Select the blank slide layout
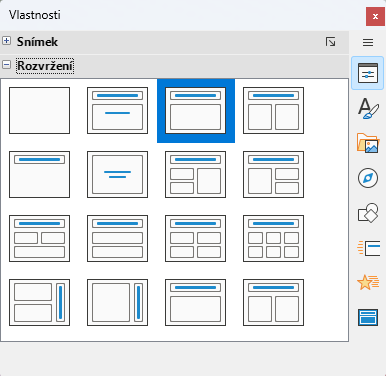 point(39,110)
